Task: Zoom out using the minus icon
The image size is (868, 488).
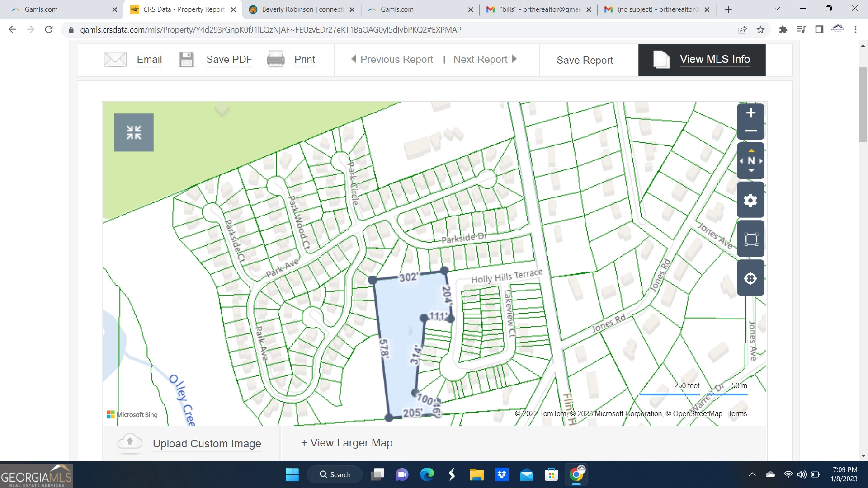Action: pyautogui.click(x=750, y=131)
